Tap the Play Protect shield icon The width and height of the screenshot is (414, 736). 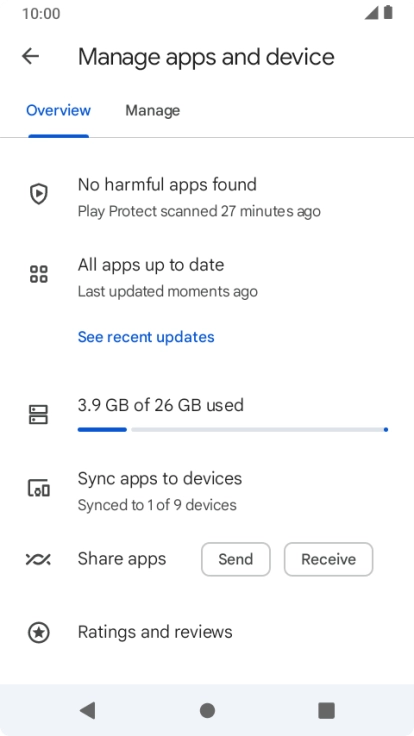[38, 193]
